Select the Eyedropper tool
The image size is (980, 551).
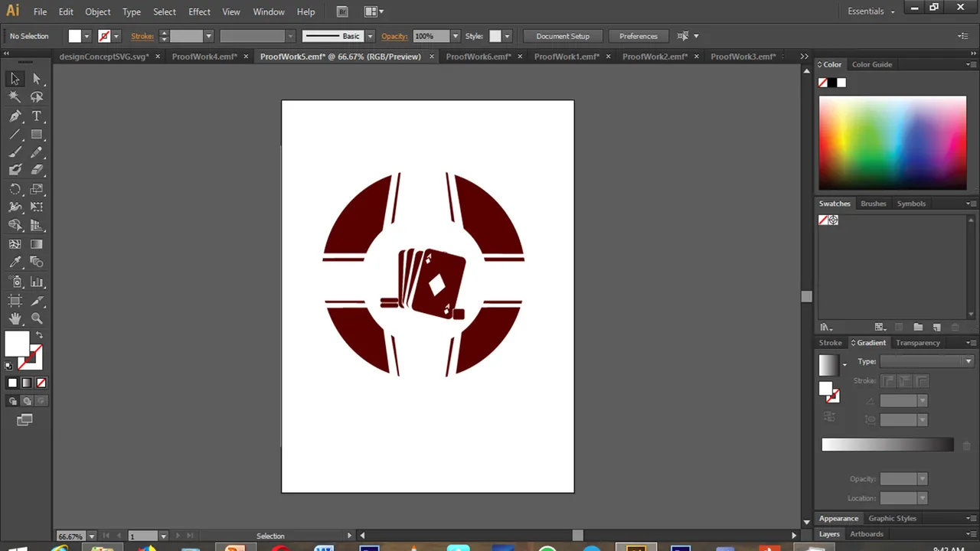click(15, 262)
